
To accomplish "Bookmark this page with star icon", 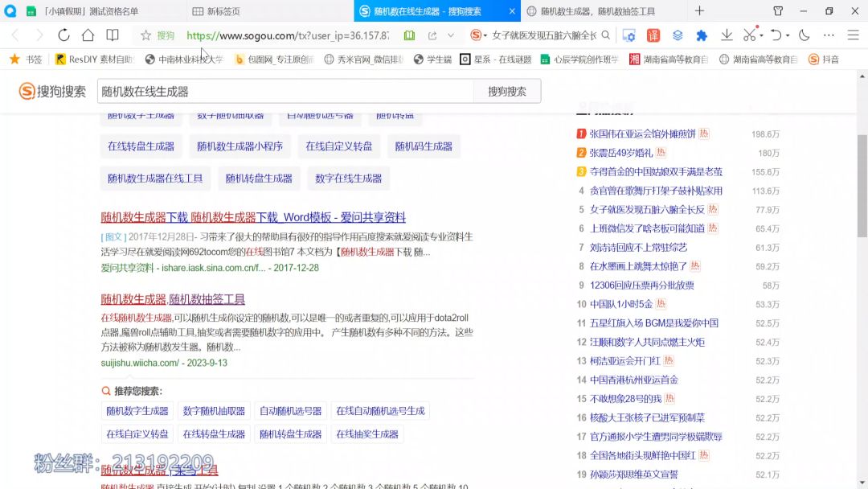I will point(145,35).
